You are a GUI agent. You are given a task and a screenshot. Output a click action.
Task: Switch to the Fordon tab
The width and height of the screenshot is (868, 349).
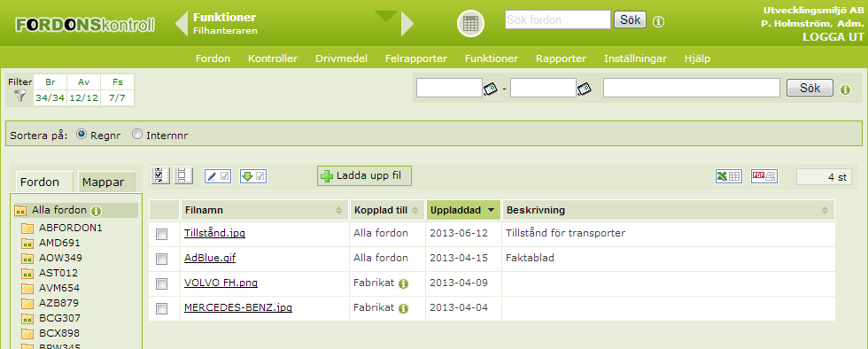(x=44, y=182)
